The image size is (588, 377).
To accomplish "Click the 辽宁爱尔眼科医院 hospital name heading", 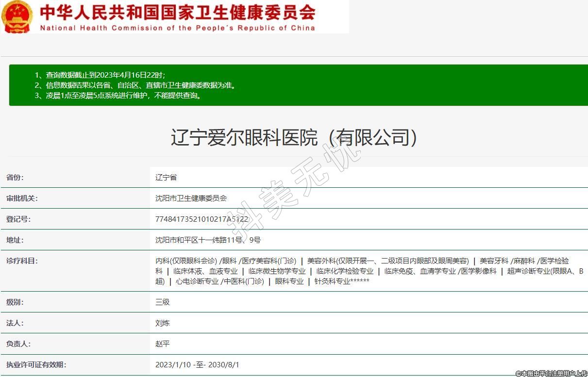I will (x=294, y=137).
